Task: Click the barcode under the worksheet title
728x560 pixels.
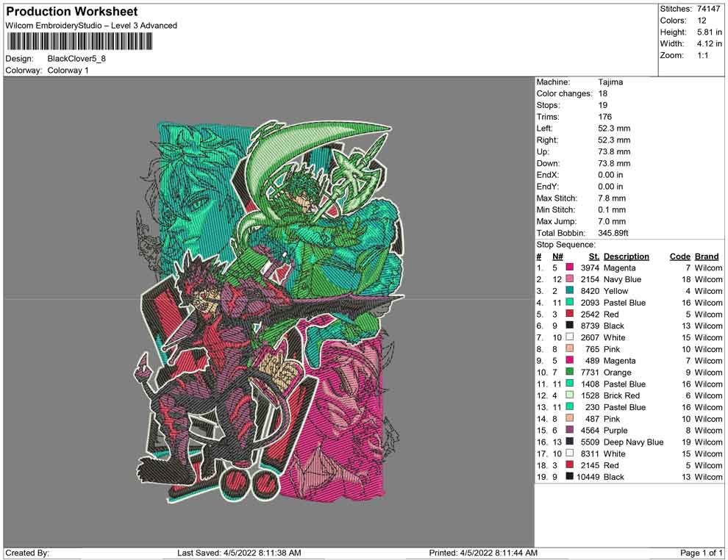Action: tap(79, 42)
